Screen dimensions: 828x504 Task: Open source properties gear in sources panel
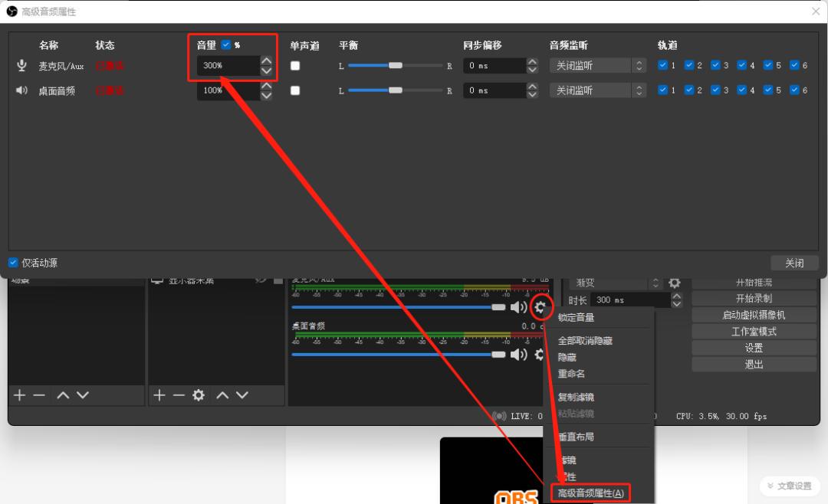[199, 395]
